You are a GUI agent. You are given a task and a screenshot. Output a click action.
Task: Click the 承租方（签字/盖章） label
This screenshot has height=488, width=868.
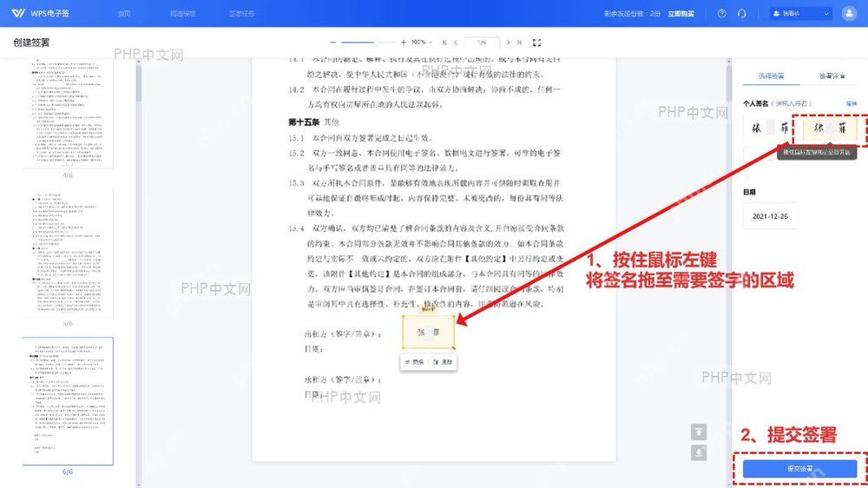click(x=343, y=380)
